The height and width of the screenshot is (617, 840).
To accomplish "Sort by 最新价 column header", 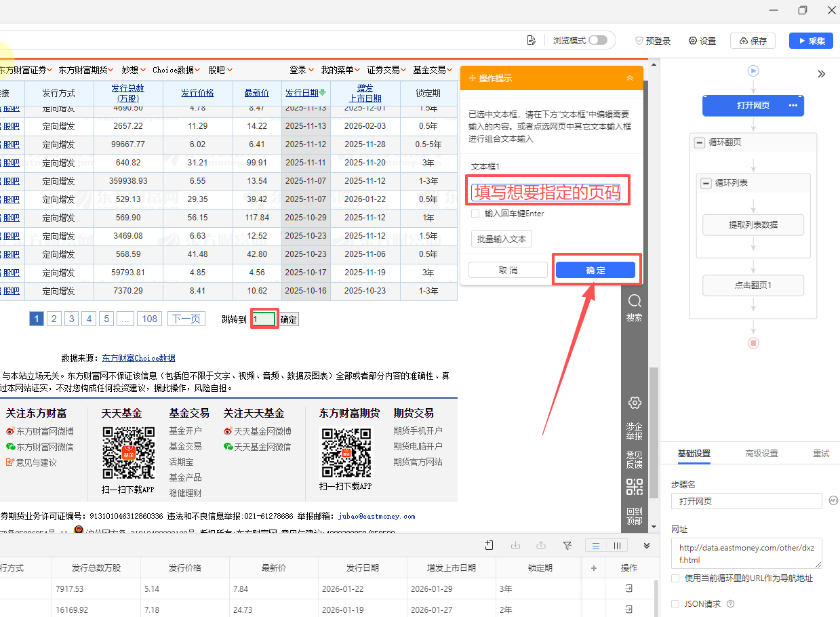I will [257, 93].
